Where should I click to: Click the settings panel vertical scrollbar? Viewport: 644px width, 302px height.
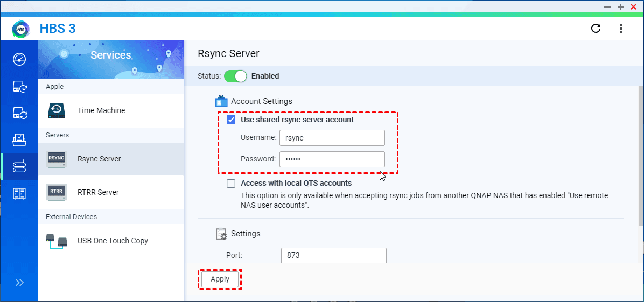(640, 156)
